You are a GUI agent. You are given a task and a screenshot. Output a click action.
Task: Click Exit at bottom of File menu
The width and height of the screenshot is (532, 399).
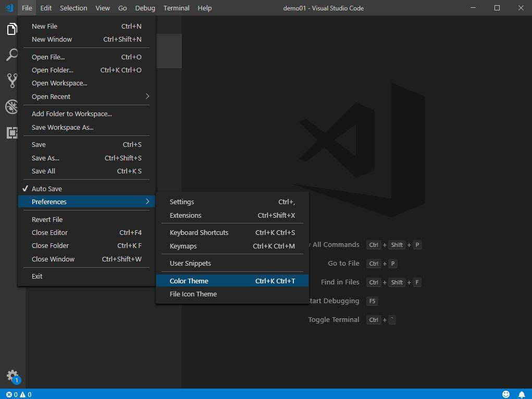[x=38, y=276]
